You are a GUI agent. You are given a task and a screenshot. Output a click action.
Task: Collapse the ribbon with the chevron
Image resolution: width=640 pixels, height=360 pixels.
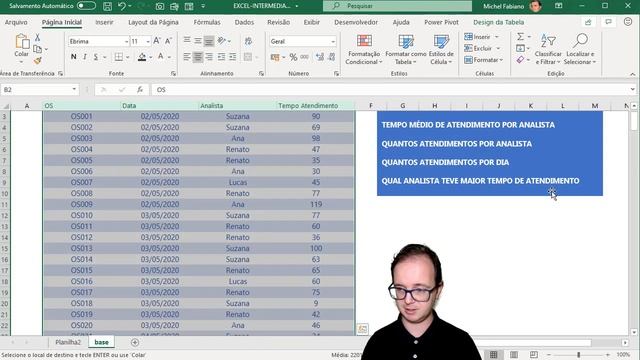pyautogui.click(x=632, y=74)
